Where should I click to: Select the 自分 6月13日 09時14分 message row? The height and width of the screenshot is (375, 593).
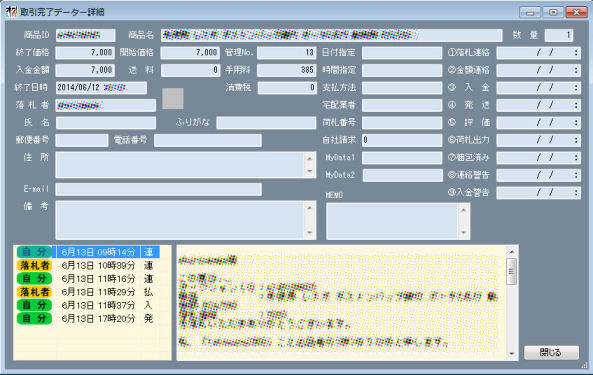tap(88, 252)
